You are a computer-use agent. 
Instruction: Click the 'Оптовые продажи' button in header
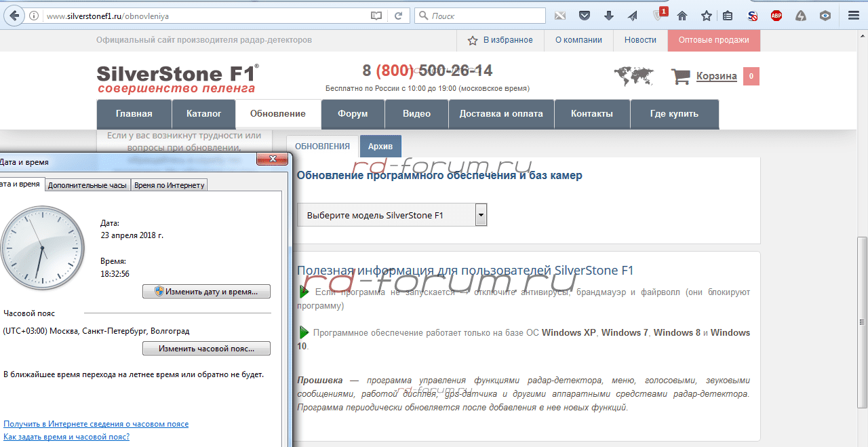713,40
